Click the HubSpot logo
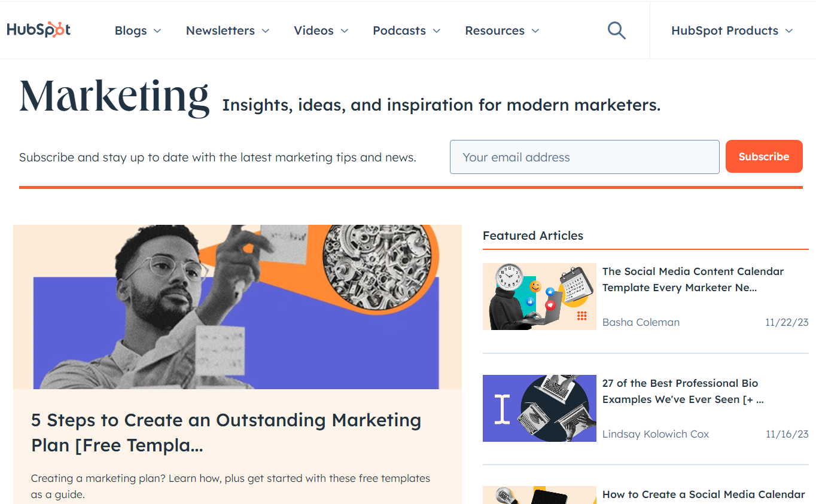The height and width of the screenshot is (504, 816). [x=39, y=30]
